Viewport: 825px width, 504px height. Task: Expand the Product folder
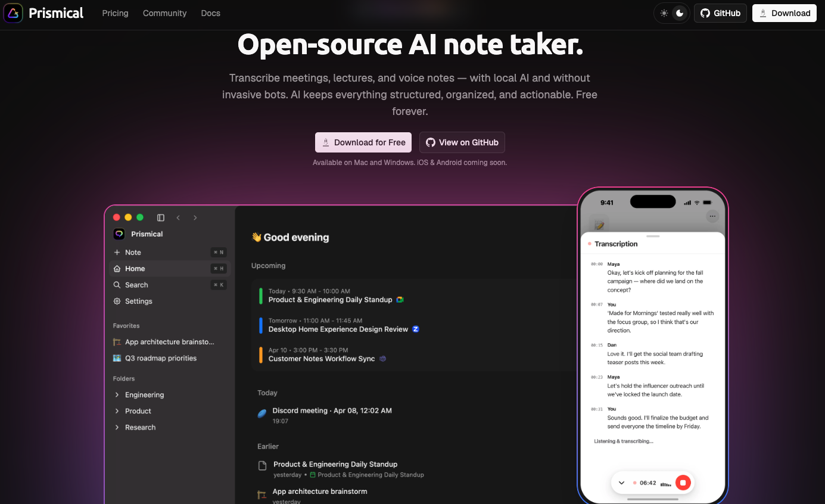coord(170,411)
